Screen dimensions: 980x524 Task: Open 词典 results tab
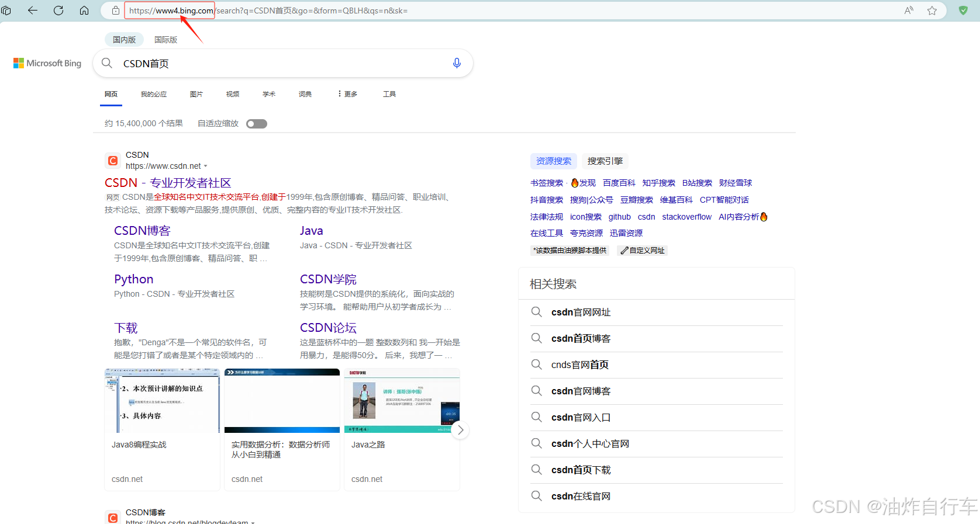pyautogui.click(x=305, y=94)
